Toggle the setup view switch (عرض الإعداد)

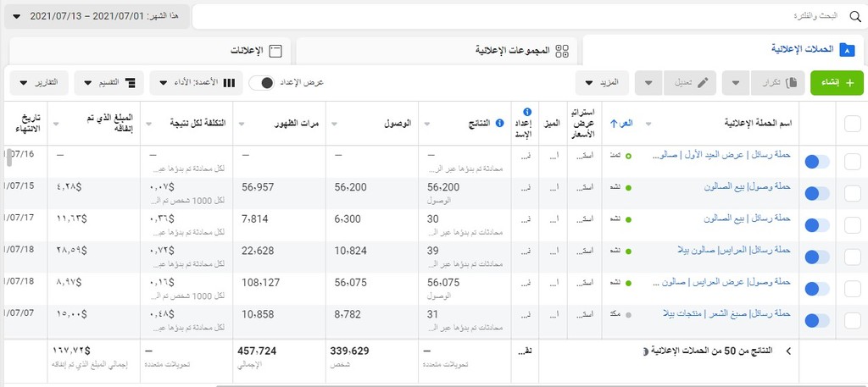pyautogui.click(x=261, y=83)
